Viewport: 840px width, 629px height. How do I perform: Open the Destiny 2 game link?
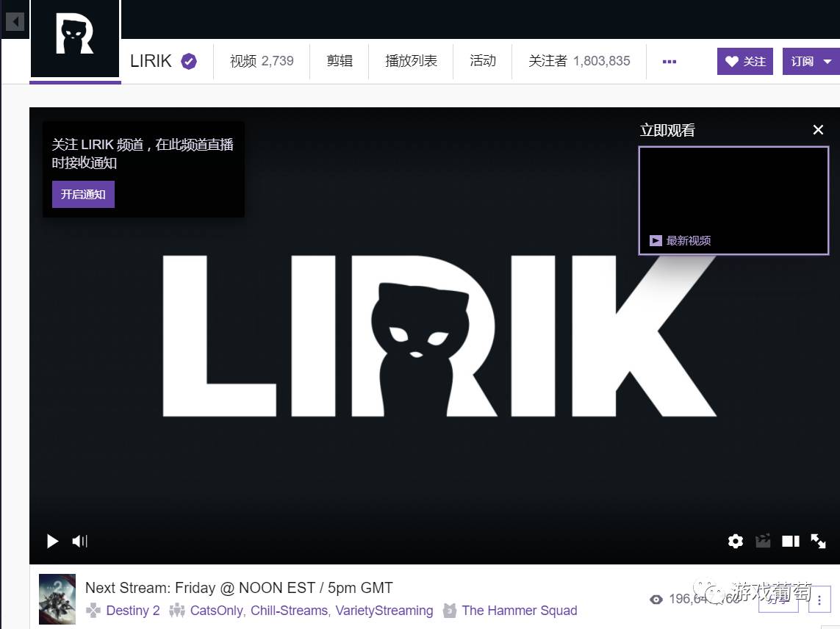click(133, 610)
